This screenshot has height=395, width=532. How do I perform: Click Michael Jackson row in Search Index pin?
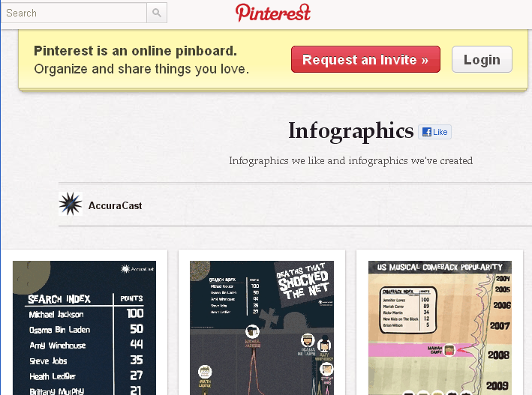(86, 314)
